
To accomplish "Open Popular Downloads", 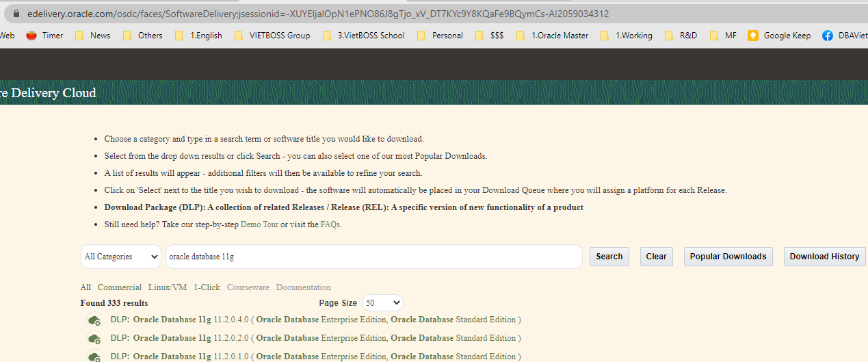I will coord(728,257).
